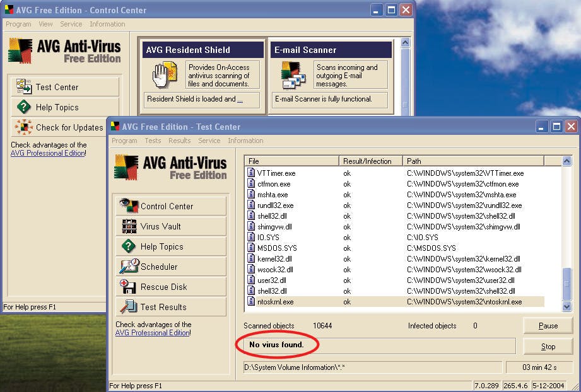This screenshot has width=581, height=392.
Task: Sort results by Path column header
Action: click(x=473, y=161)
